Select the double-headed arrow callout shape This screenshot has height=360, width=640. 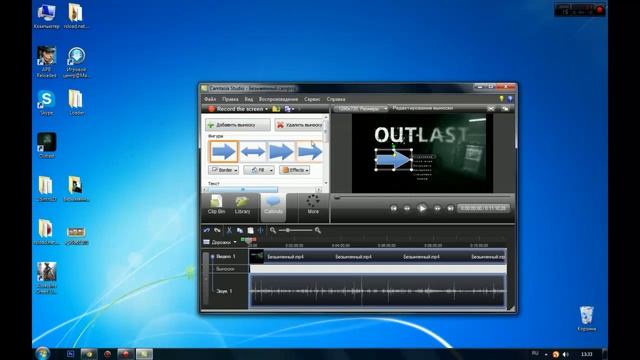coord(252,152)
